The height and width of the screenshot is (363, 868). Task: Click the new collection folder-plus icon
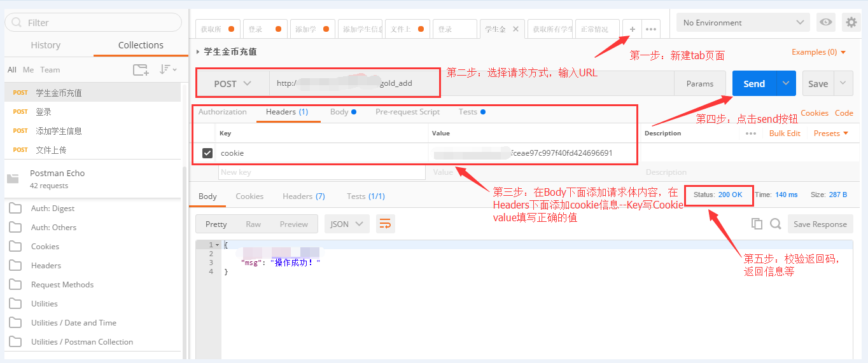click(141, 70)
